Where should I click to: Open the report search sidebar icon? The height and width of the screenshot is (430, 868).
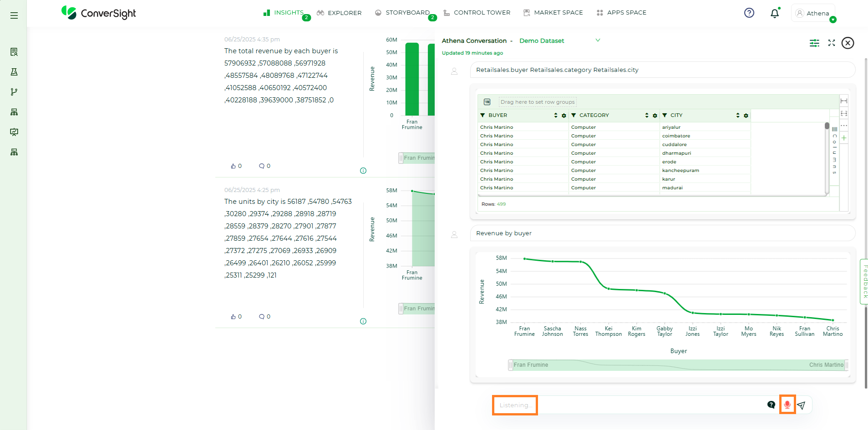click(x=14, y=52)
